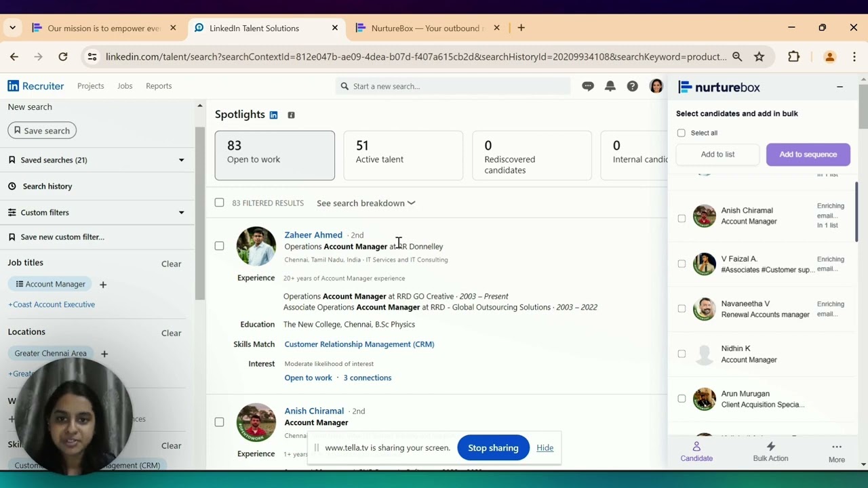Open Zaheer Ahmed's profile photo
Screen dimensions: 868x488
tap(256, 245)
